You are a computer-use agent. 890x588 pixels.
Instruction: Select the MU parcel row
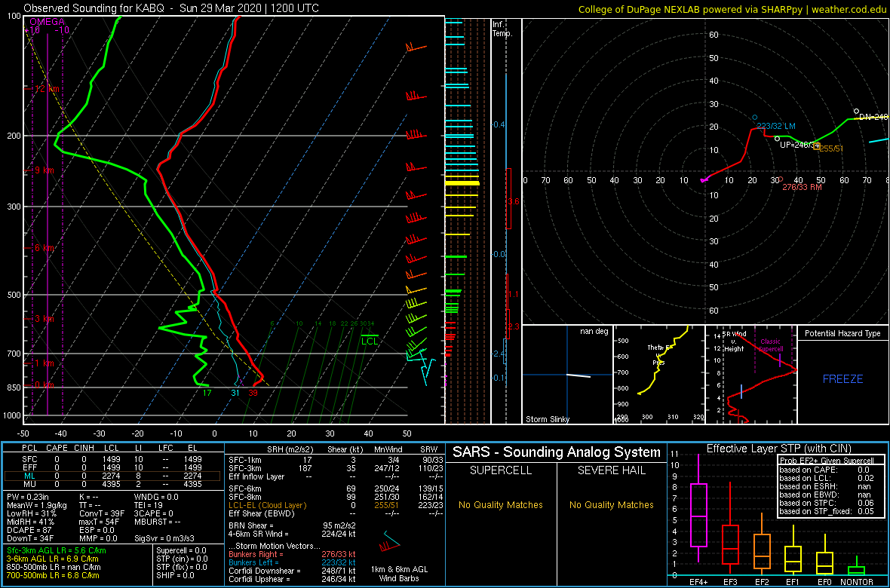112,485
